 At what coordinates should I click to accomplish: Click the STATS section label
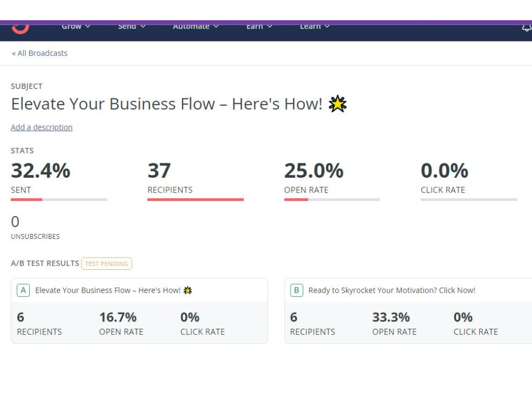pyautogui.click(x=22, y=151)
